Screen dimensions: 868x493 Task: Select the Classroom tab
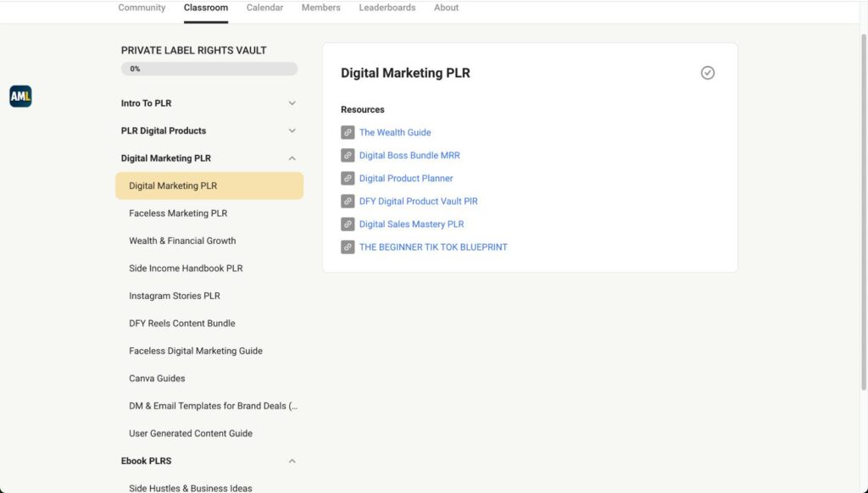tap(206, 8)
